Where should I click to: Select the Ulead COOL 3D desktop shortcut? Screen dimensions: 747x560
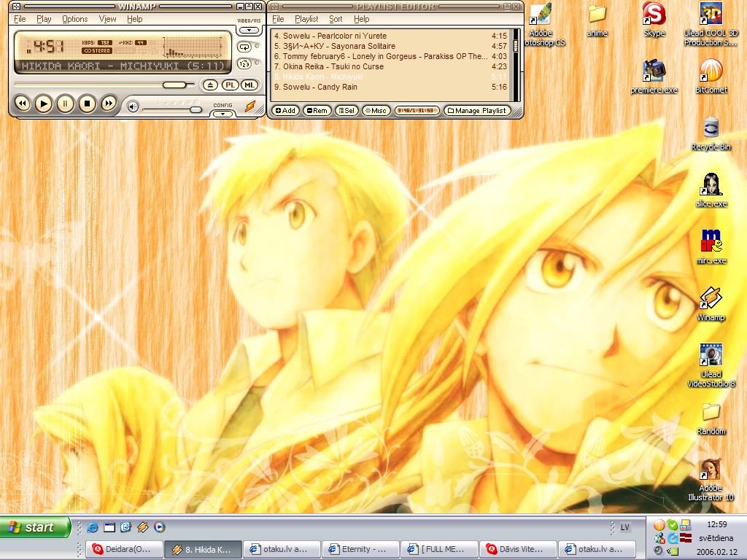(711, 25)
